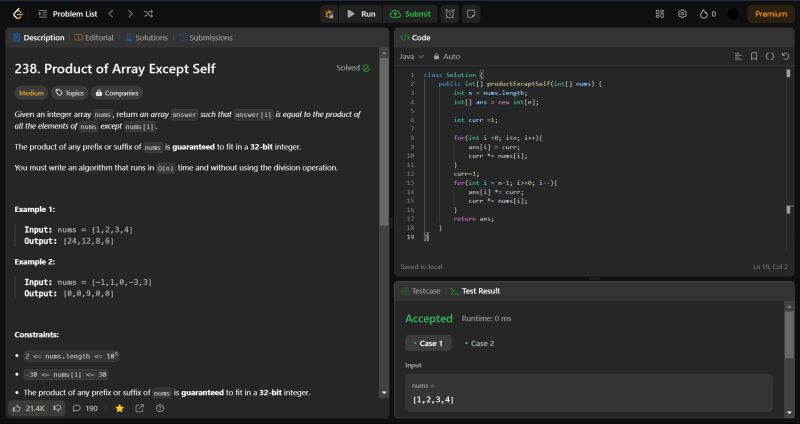Click Example 2 Input line
The width and height of the screenshot is (800, 424).
(x=88, y=282)
